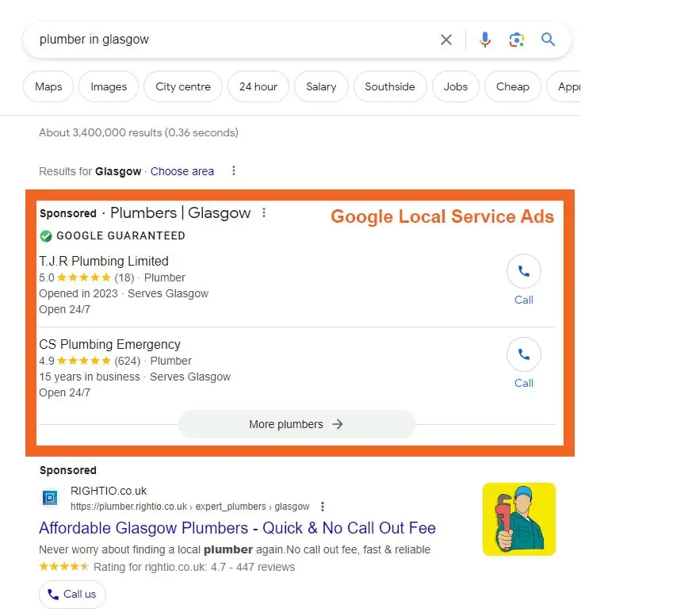
Task: Start voice search using the microphone icon
Action: coord(485,40)
